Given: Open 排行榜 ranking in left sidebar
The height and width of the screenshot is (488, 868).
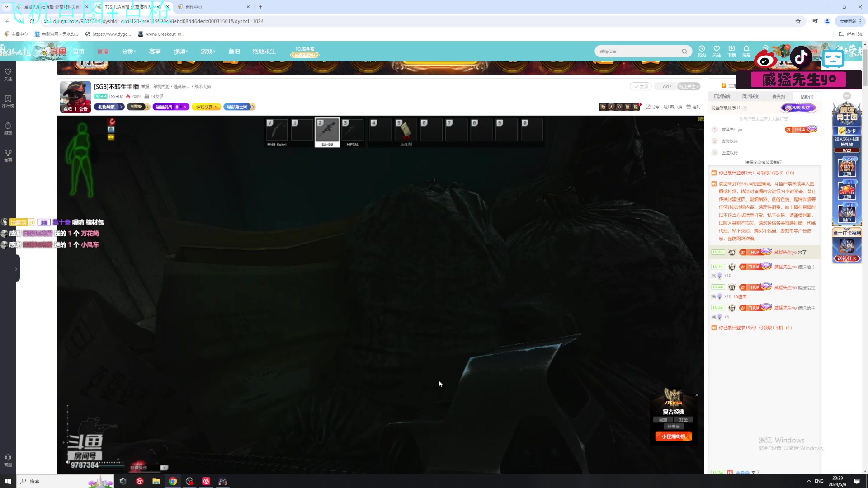Looking at the screenshot, I should coord(8,102).
